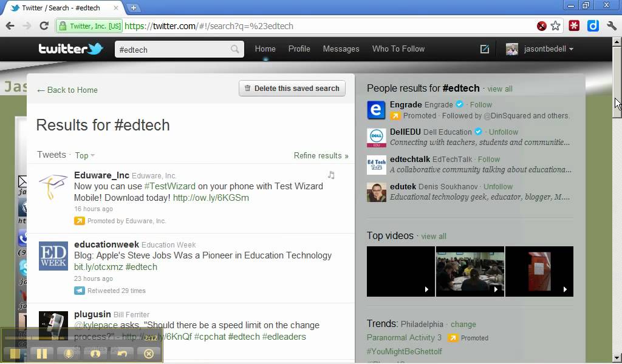The width and height of the screenshot is (622, 364).
Task: Click the Home nav item
Action: click(265, 49)
